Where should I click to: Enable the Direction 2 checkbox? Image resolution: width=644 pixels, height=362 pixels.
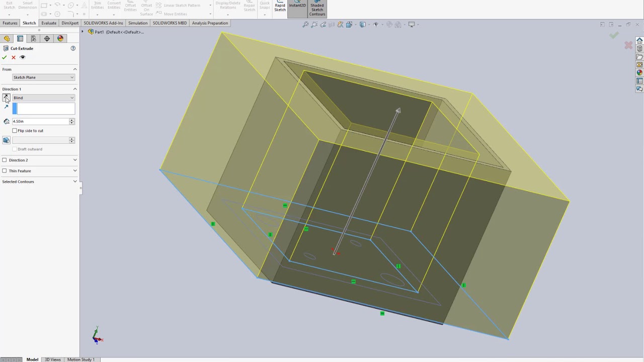[x=5, y=160]
